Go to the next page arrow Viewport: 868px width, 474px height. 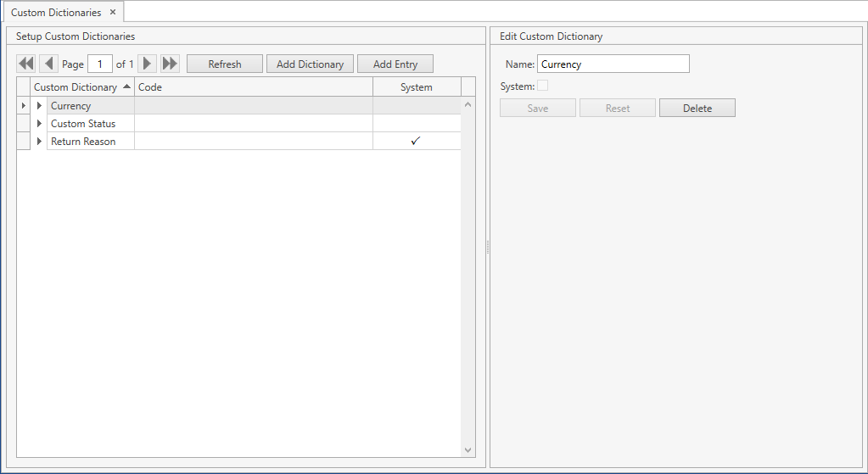(148, 64)
